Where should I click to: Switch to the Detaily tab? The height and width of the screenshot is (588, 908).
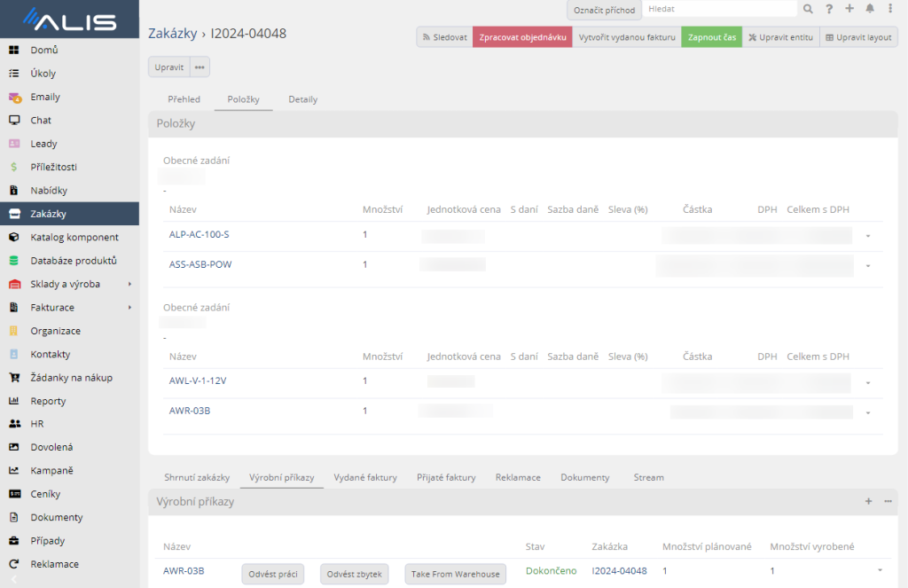tap(302, 99)
